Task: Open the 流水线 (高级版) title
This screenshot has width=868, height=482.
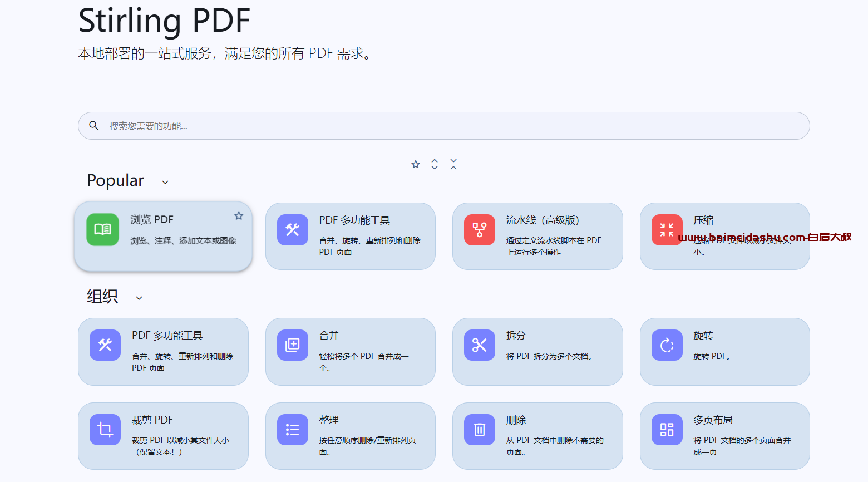Action: [542, 220]
